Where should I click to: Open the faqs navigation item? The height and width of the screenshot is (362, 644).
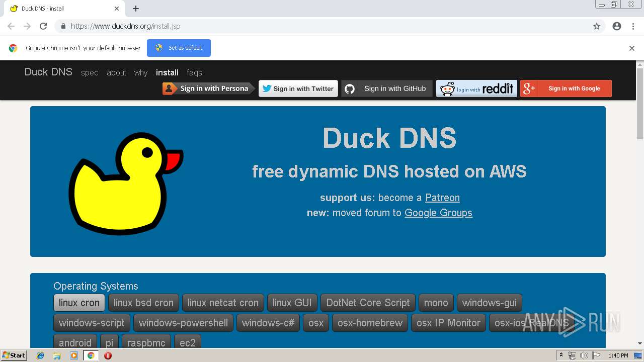coord(194,72)
